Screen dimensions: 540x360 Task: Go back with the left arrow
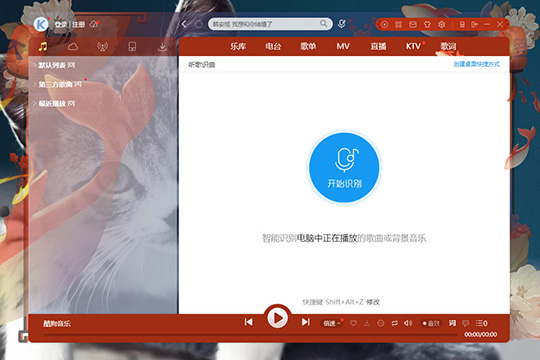click(x=184, y=24)
